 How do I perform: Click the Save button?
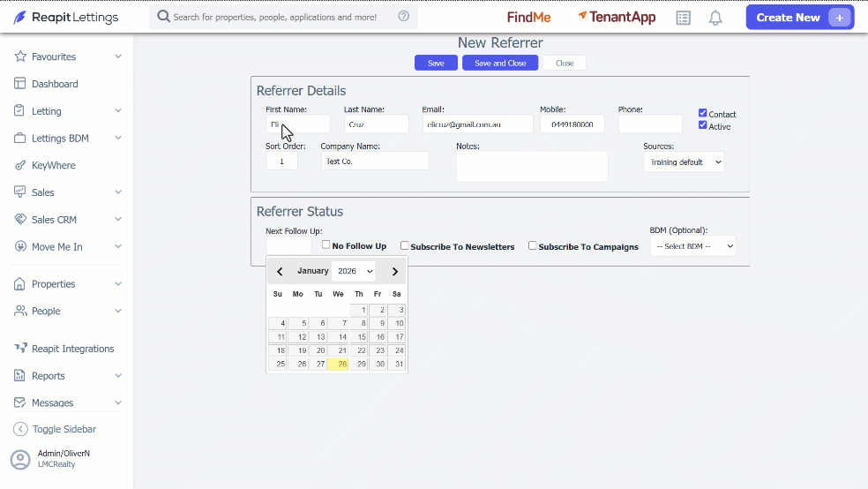pyautogui.click(x=437, y=64)
